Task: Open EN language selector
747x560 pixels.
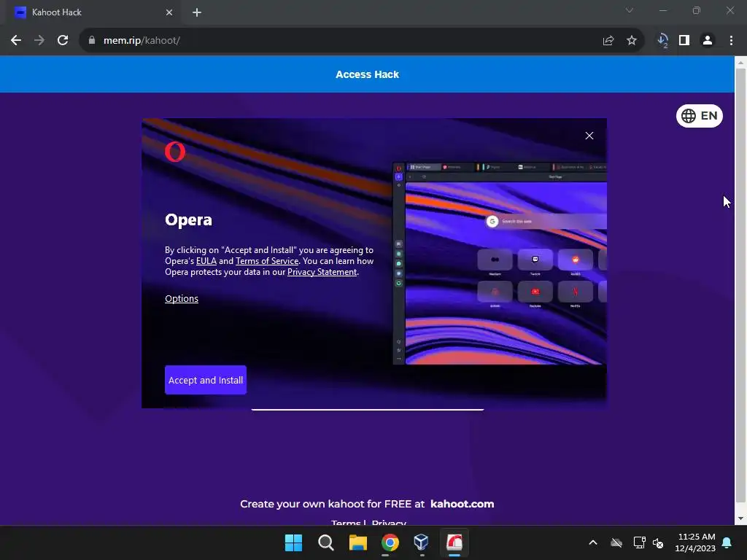Action: tap(700, 116)
